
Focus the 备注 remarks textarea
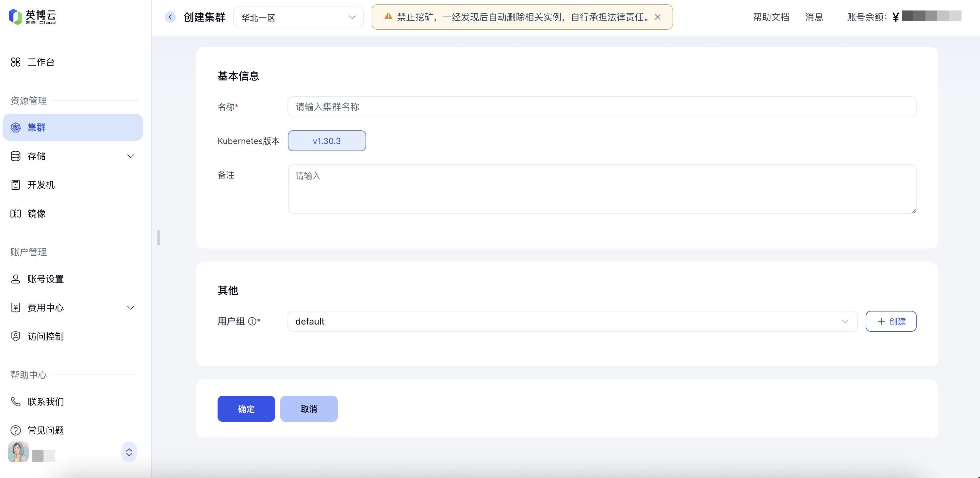[x=602, y=189]
